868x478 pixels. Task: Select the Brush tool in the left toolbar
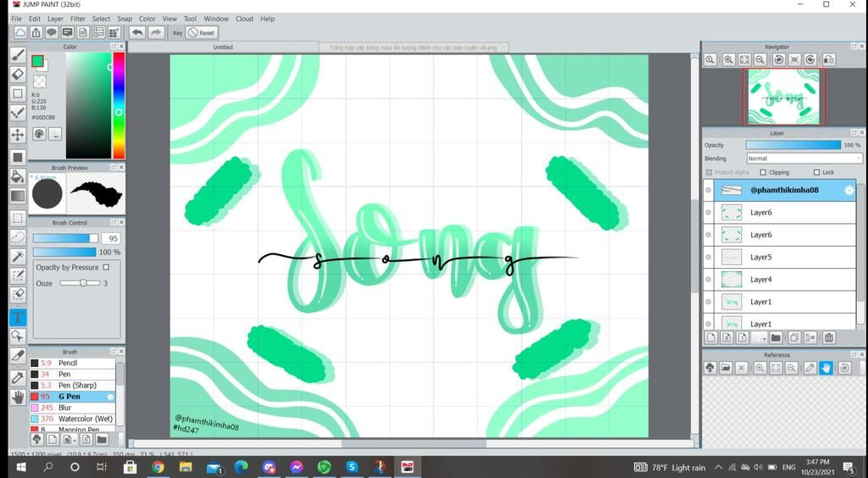18,55
